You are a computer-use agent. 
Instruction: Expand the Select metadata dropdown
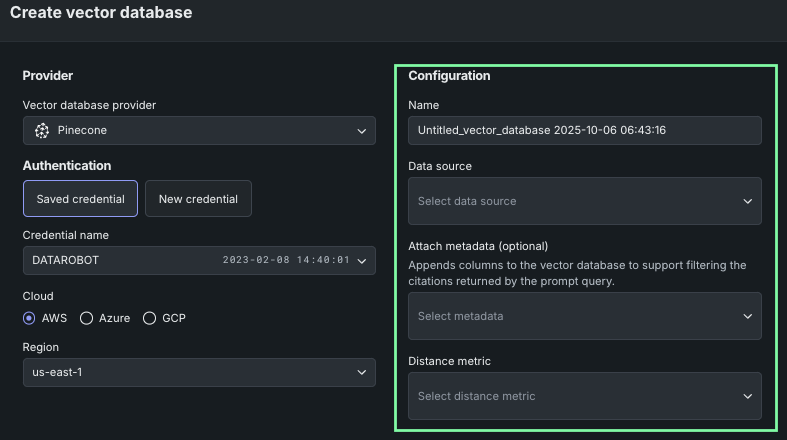pos(575,316)
